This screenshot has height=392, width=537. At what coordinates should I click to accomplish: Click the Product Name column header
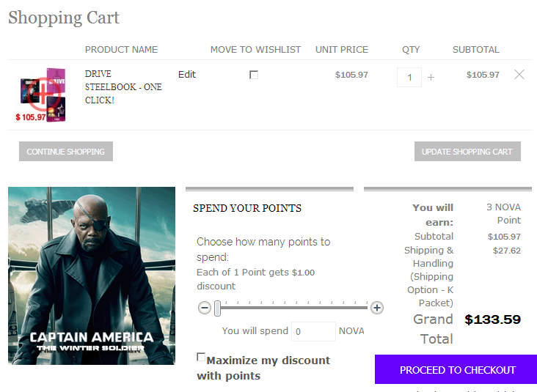tap(121, 50)
